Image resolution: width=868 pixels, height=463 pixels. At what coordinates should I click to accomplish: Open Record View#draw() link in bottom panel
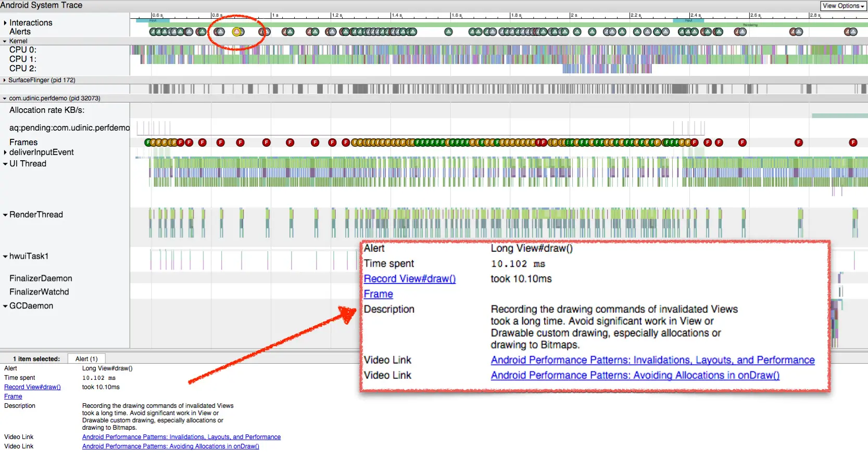click(32, 387)
